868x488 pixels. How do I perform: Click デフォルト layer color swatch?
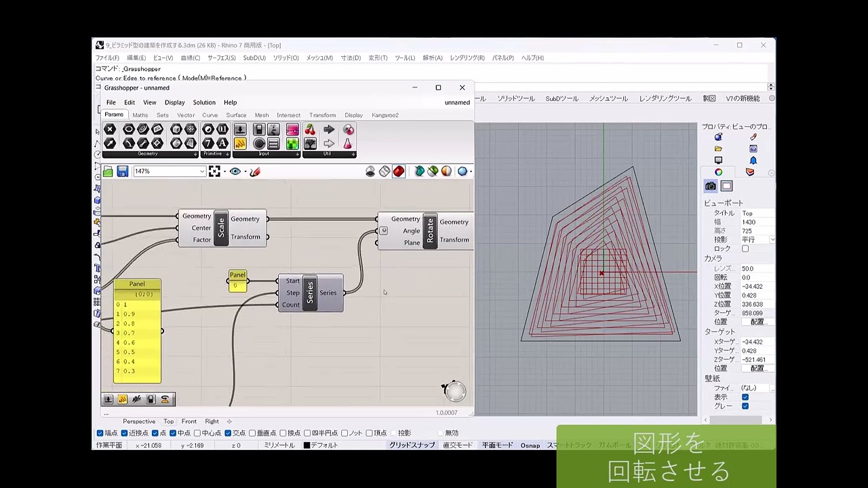tap(307, 445)
